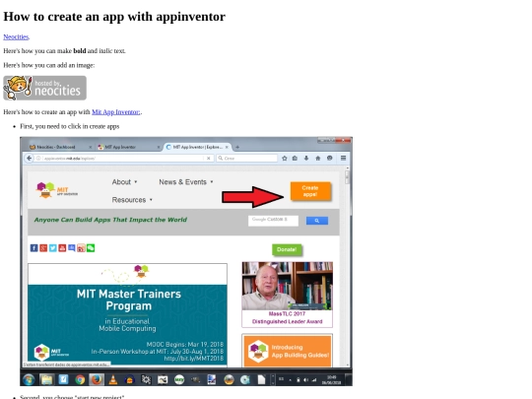Expand the News & Events menu

(186, 182)
